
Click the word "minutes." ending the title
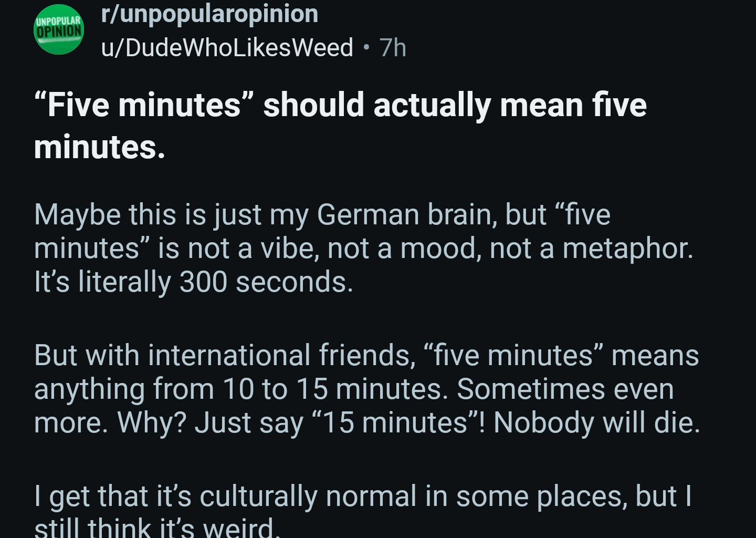point(99,147)
